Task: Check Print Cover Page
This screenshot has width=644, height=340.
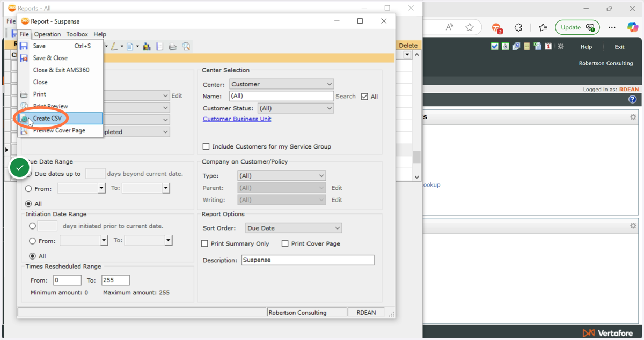Action: 285,243
